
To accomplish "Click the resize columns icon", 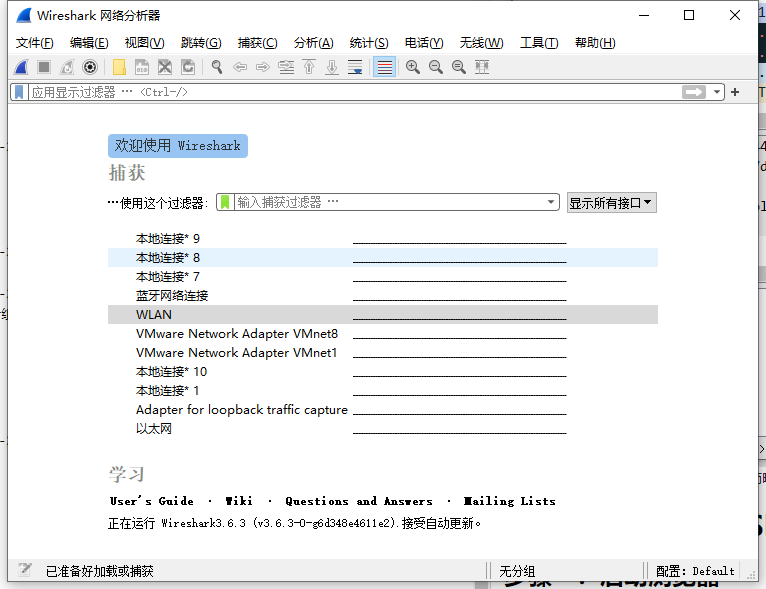I will pos(482,67).
